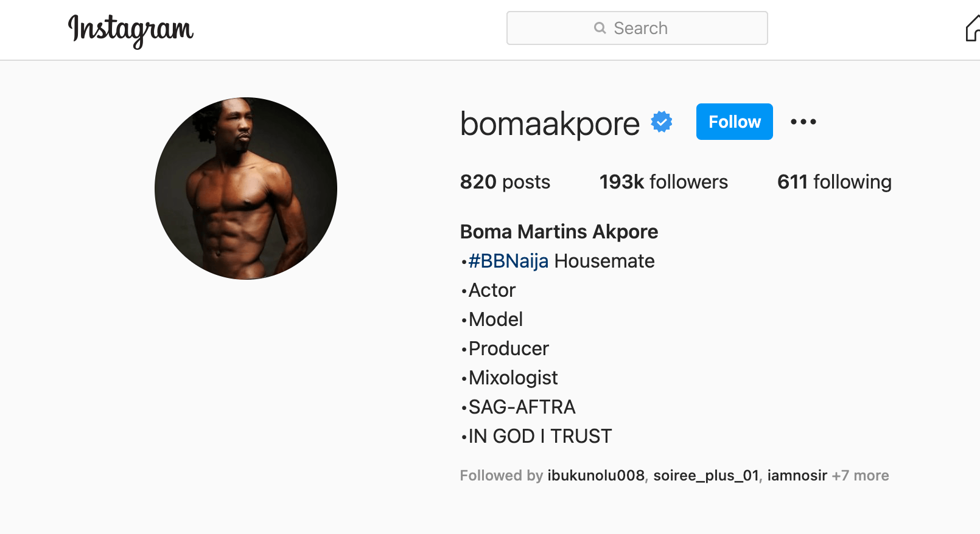Go to the iamnosir profile link
Viewport: 980px width, 534px height.
click(797, 476)
